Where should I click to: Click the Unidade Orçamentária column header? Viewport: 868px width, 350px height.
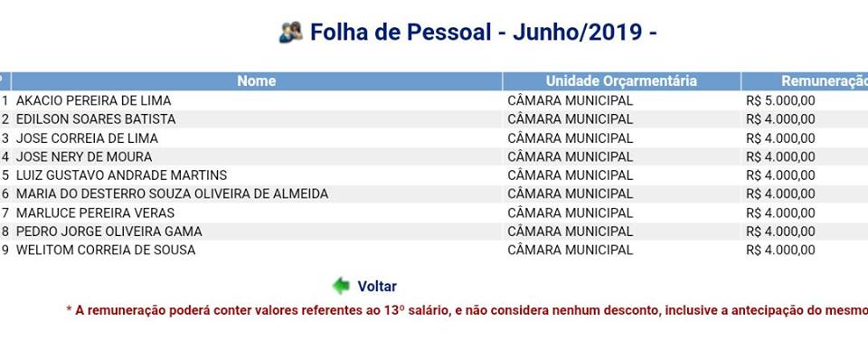click(621, 81)
